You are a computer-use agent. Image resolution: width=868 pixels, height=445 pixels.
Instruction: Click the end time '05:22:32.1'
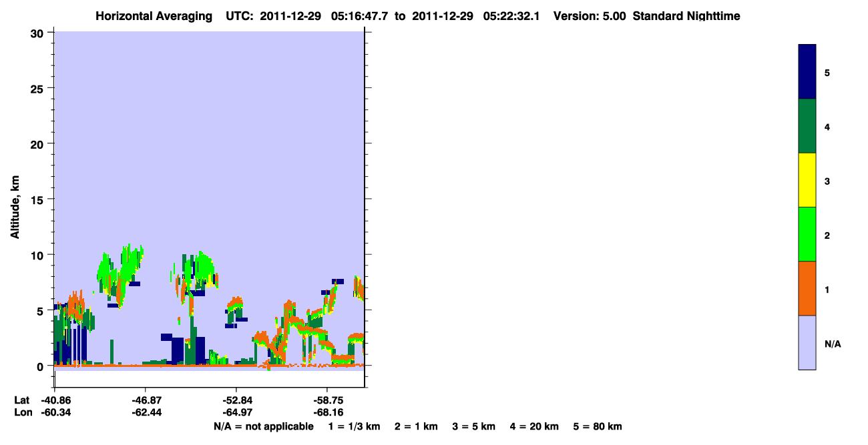pyautogui.click(x=511, y=16)
